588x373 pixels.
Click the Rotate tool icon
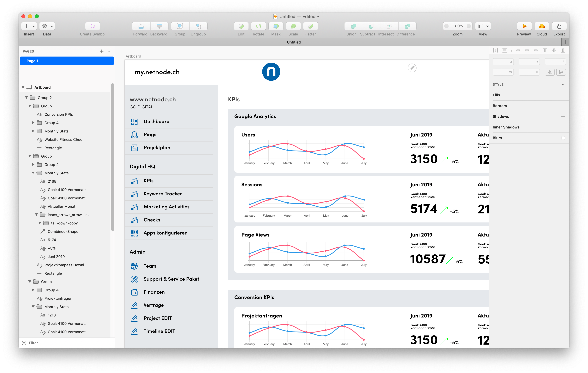click(x=258, y=26)
